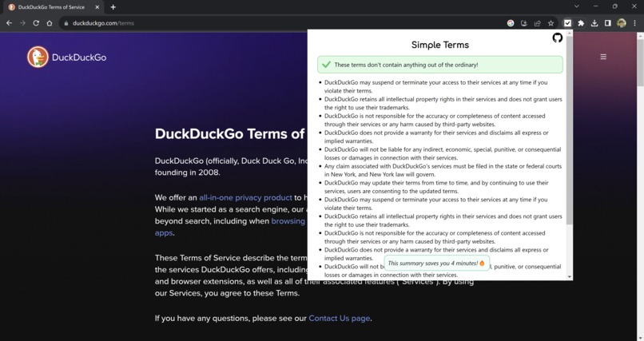Open the Extensions puzzle icon
Screen dimensions: 644x341
click(x=581, y=23)
